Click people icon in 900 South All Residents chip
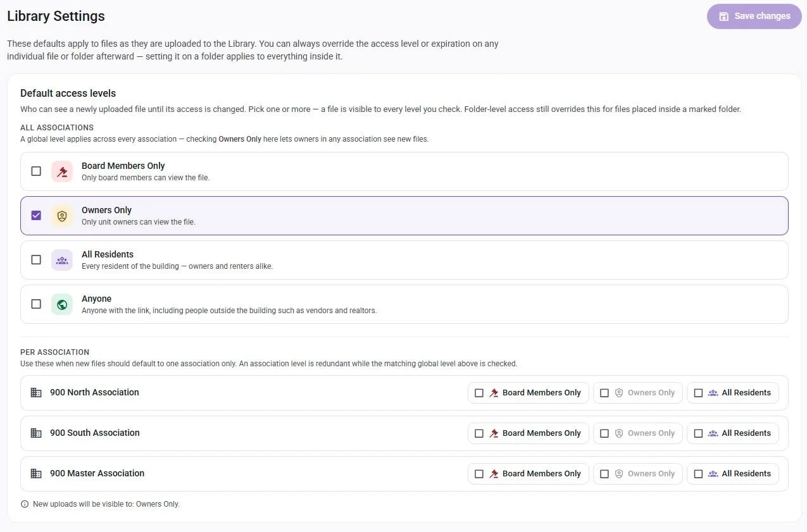The width and height of the screenshot is (807, 532). point(713,433)
